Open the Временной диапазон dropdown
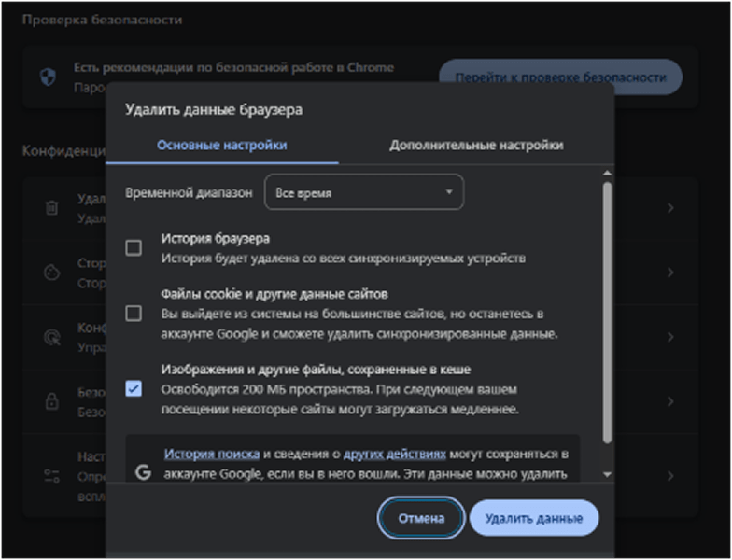The height and width of the screenshot is (560, 732). pos(364,192)
